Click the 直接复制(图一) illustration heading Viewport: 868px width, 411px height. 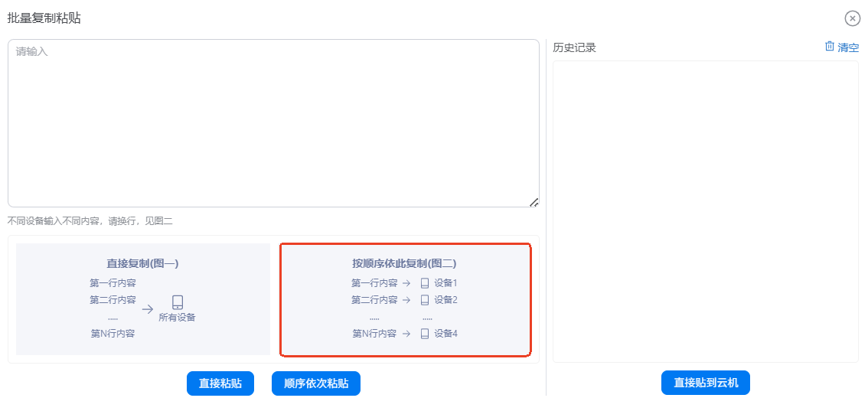(143, 264)
